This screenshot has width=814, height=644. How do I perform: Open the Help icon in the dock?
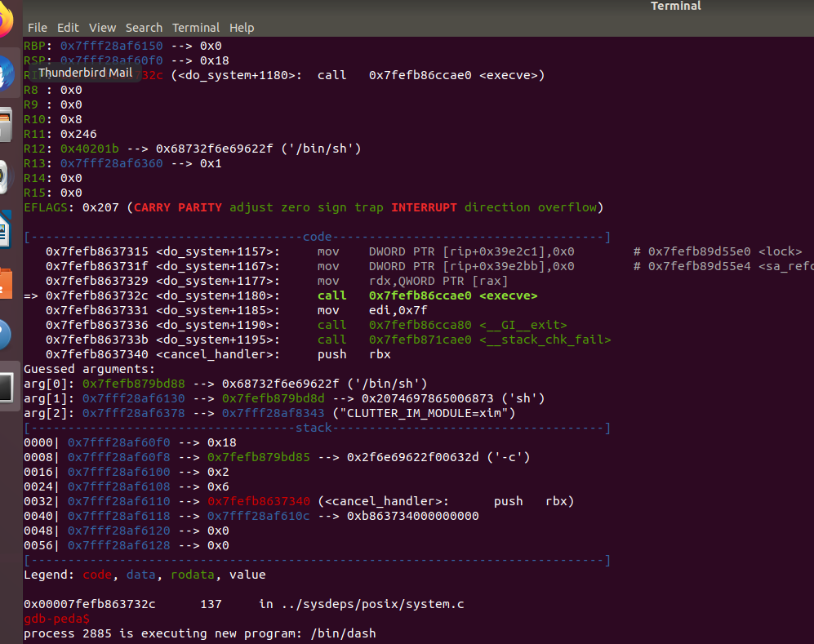7,335
